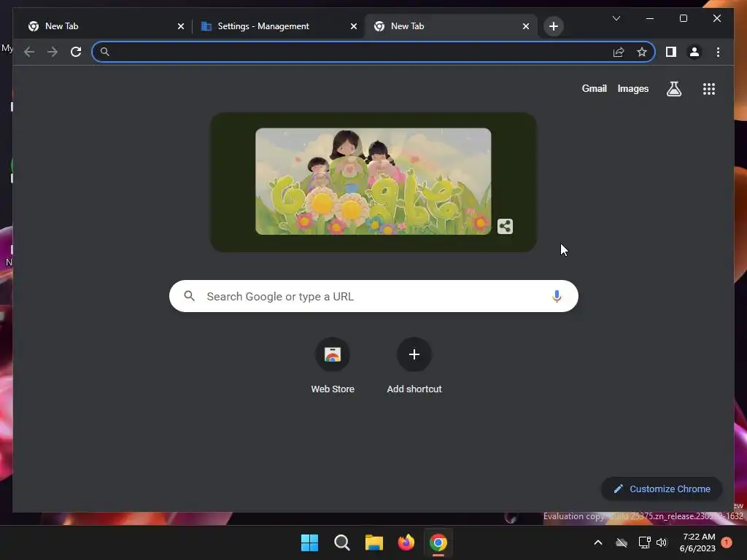This screenshot has height=560, width=747.
Task: Click the browser back arrow
Action: 29,52
